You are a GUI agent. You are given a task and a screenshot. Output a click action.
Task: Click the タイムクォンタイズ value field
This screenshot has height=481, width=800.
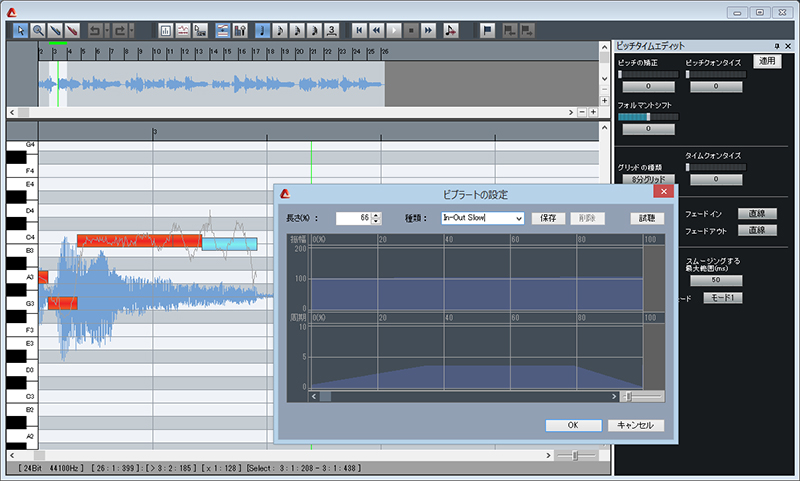point(716,179)
